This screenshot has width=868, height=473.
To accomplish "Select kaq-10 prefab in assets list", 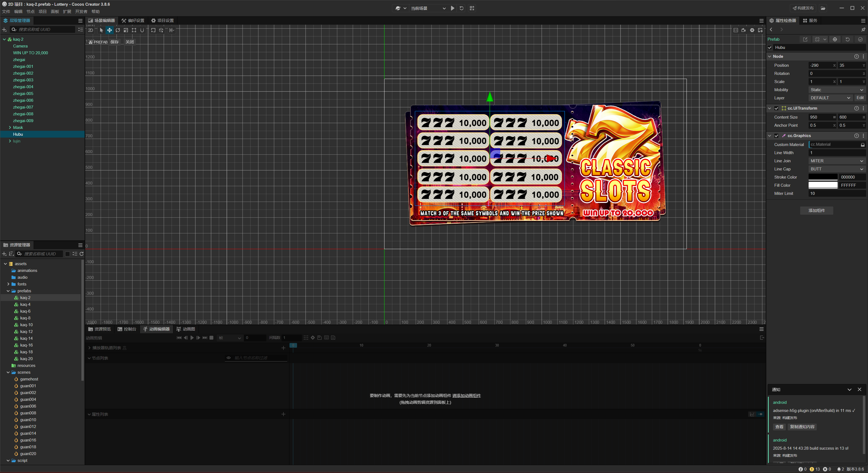I will [x=26, y=325].
